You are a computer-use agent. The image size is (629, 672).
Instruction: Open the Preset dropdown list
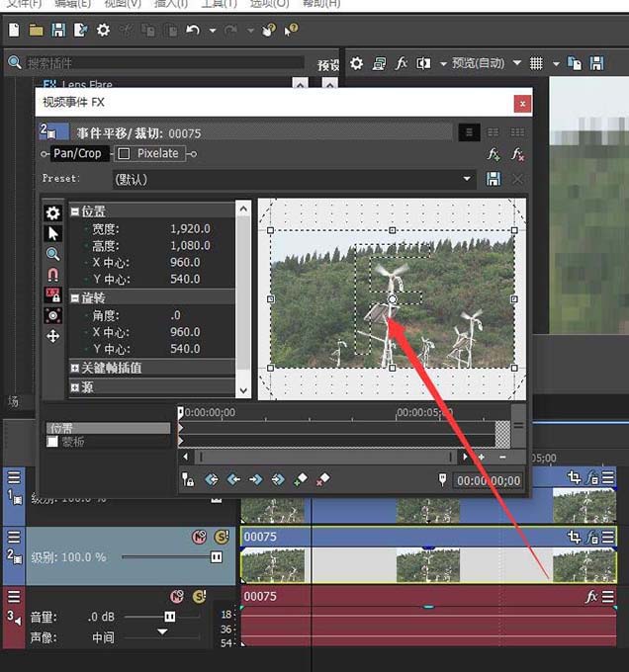coord(469,179)
